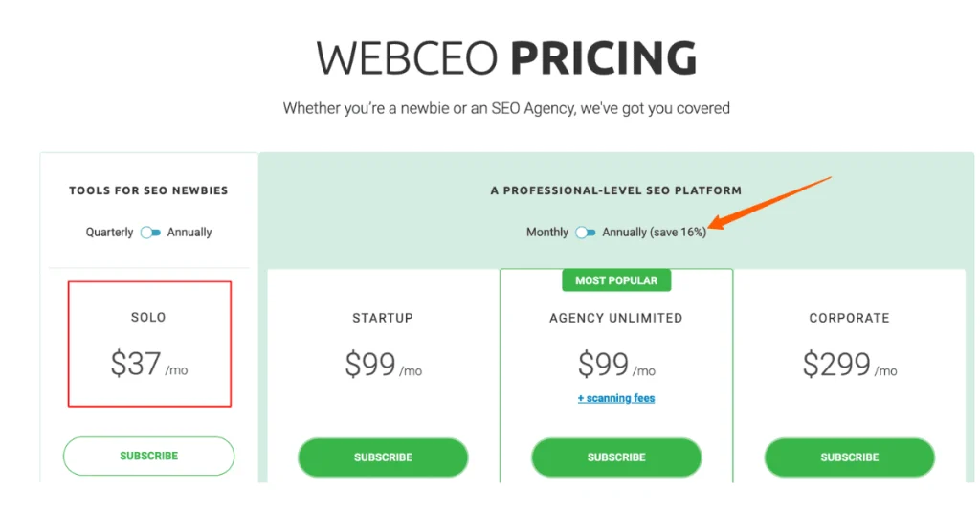Subscribe to the Agency Unlimited plan
Viewport: 980px width, 513px height.
coord(616,457)
